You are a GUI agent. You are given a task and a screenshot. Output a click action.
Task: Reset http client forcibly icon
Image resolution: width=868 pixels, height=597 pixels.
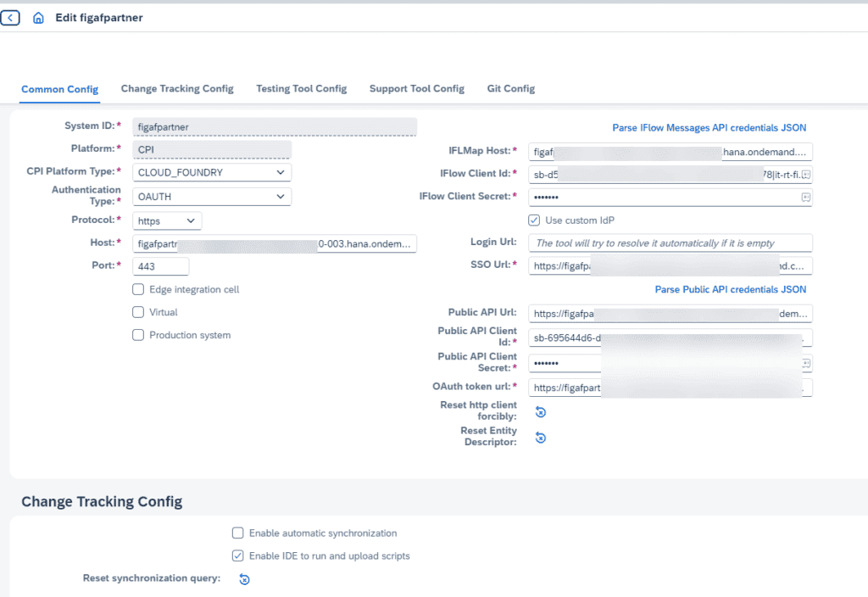541,412
